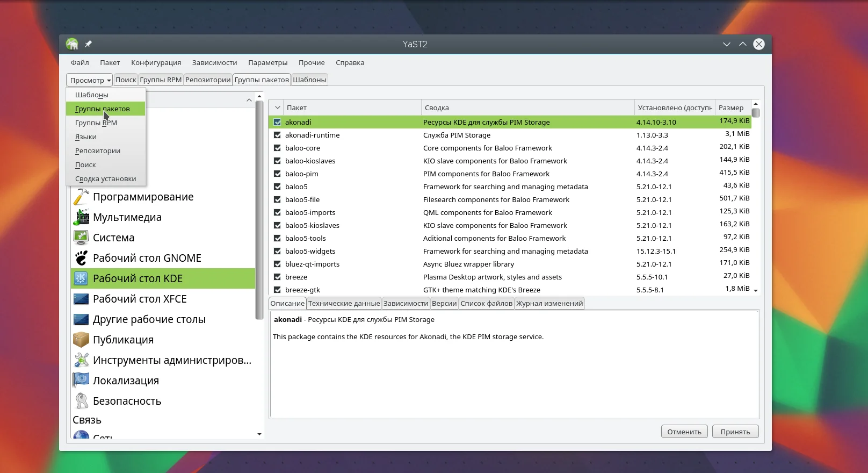Image resolution: width=868 pixels, height=473 pixels.
Task: Select the Multimedia group clapperboard icon
Action: click(x=81, y=217)
